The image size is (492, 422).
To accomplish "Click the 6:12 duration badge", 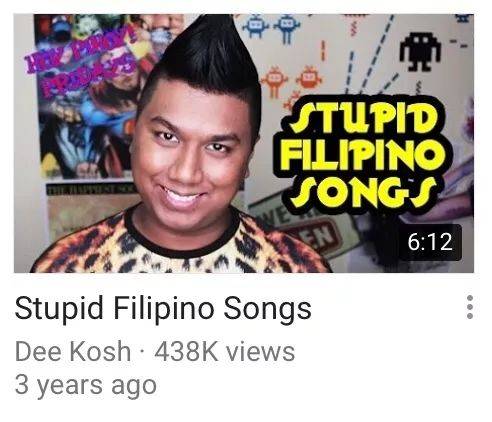I will tap(430, 242).
